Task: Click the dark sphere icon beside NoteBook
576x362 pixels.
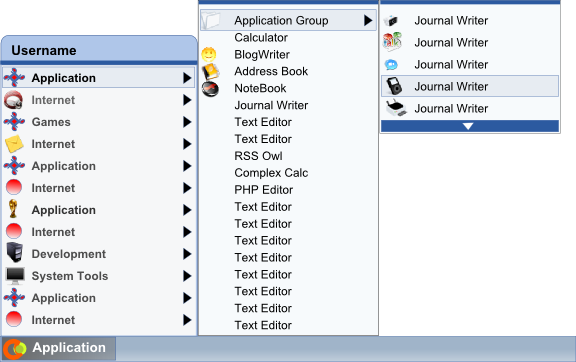Action: click(210, 89)
